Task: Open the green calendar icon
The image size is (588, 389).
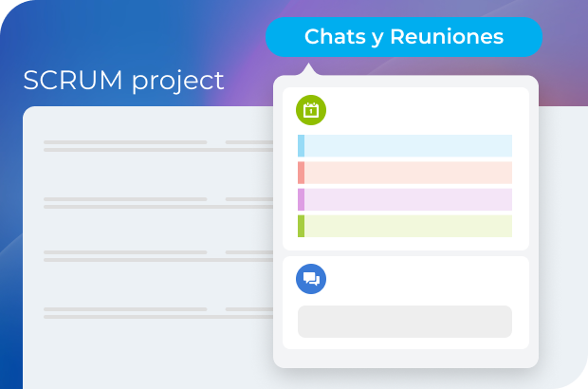Action: pyautogui.click(x=311, y=110)
